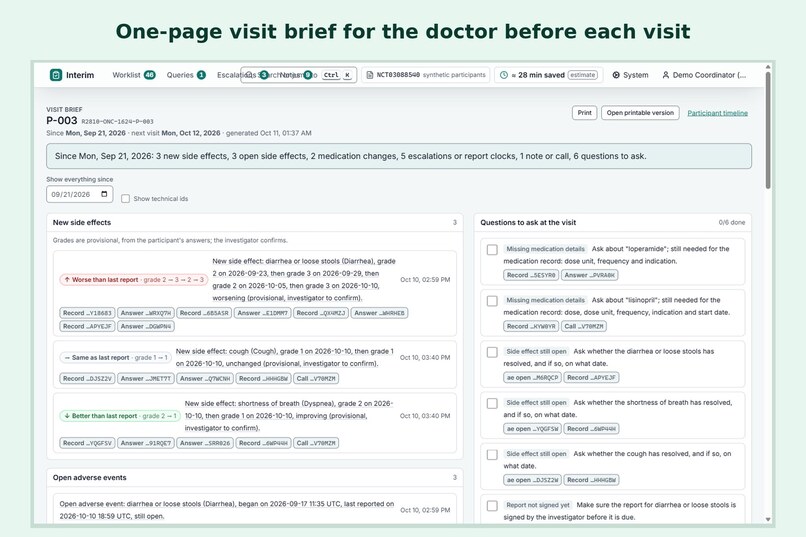Viewport: 806px width, 537px height.
Task: Open chip Record ..KYW0YR under lisinopril question
Action: (x=531, y=326)
